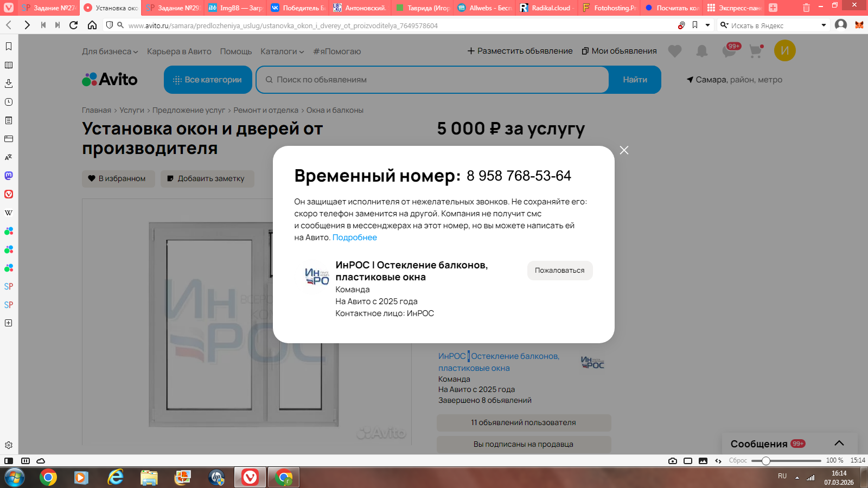The width and height of the screenshot is (868, 488).
Task: Open the Wikipedia web panel
Action: tap(9, 213)
